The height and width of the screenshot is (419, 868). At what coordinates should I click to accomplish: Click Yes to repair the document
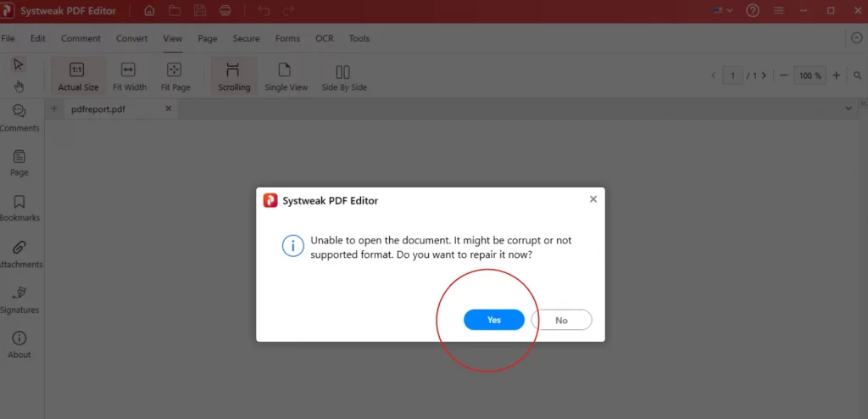[x=494, y=320]
